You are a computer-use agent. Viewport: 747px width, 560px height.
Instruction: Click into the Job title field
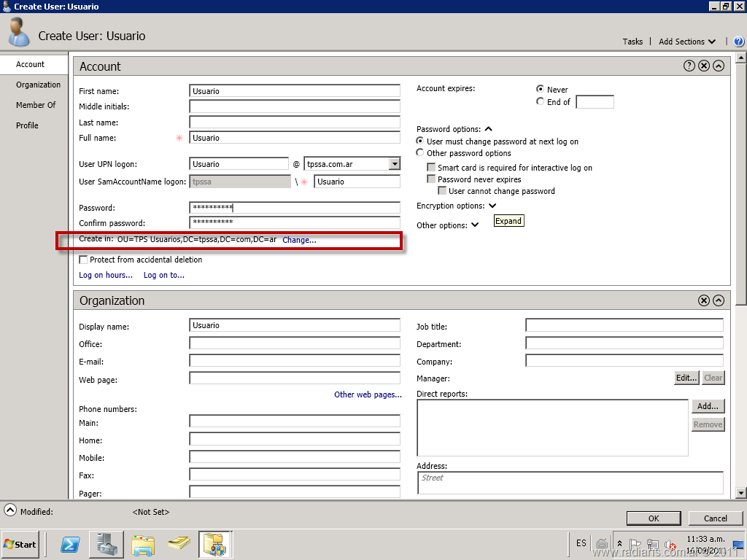[624, 325]
